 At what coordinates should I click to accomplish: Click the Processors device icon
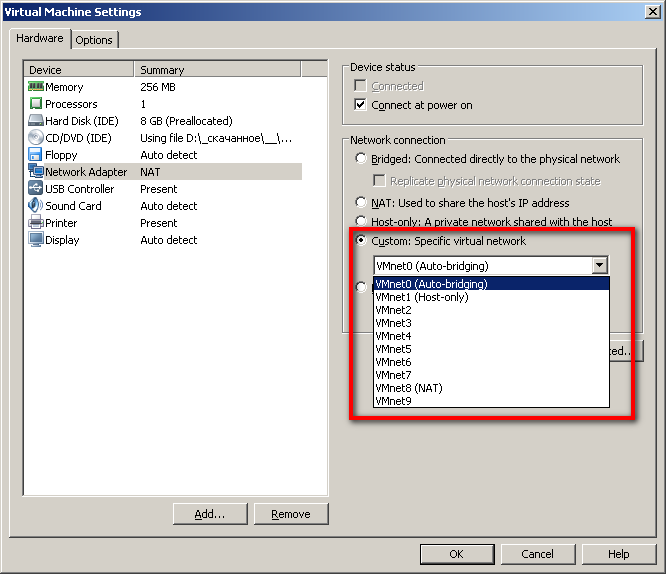click(x=36, y=104)
